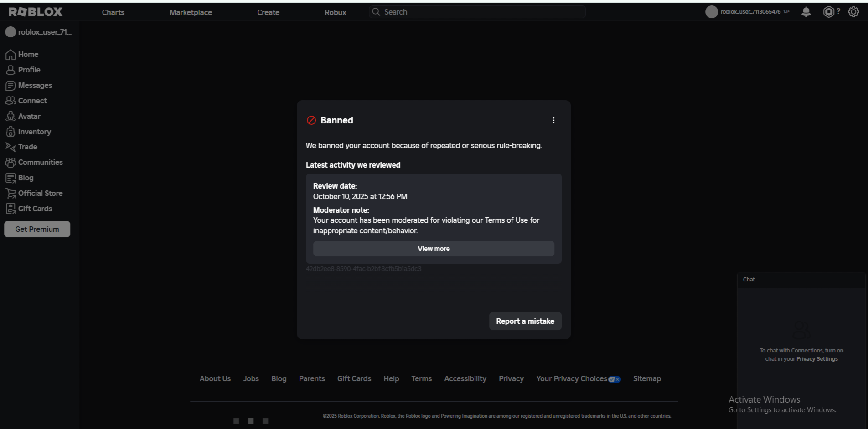
Task: Go to Home via the house icon
Action: [10, 55]
